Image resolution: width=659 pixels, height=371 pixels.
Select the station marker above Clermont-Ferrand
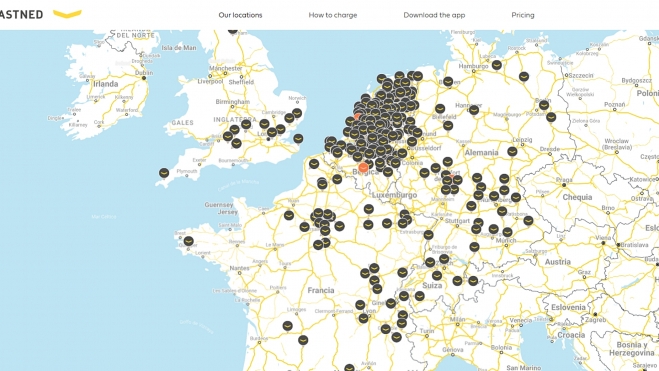tap(360, 305)
